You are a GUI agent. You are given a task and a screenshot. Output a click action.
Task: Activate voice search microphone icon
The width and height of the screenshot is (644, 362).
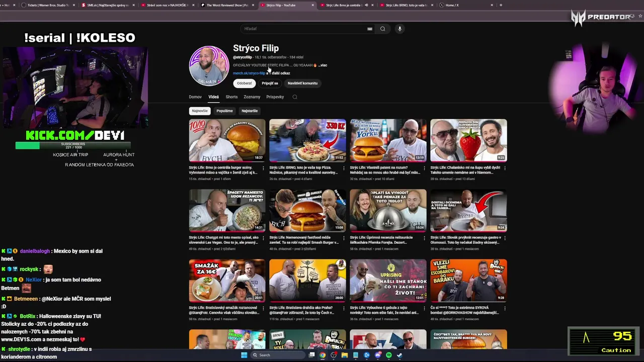tap(399, 29)
